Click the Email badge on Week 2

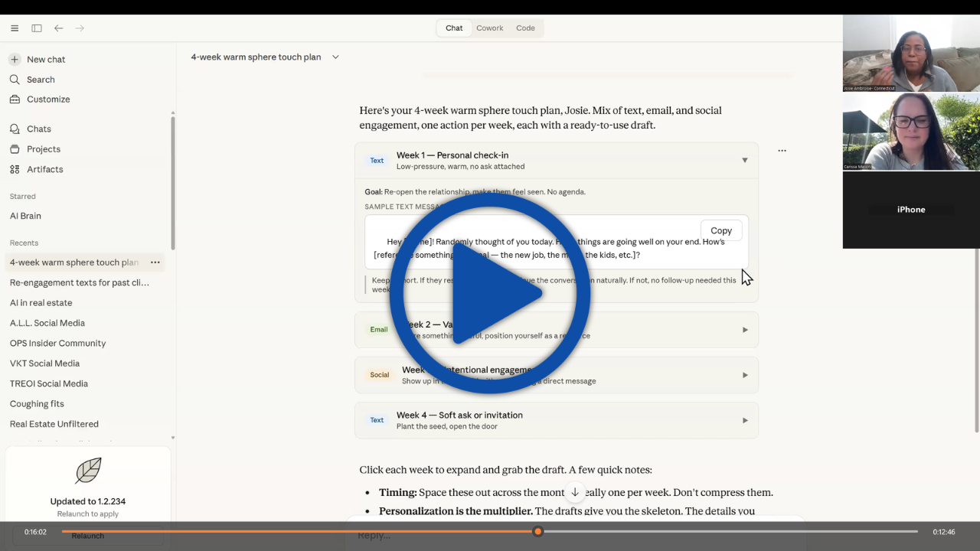[x=379, y=330]
